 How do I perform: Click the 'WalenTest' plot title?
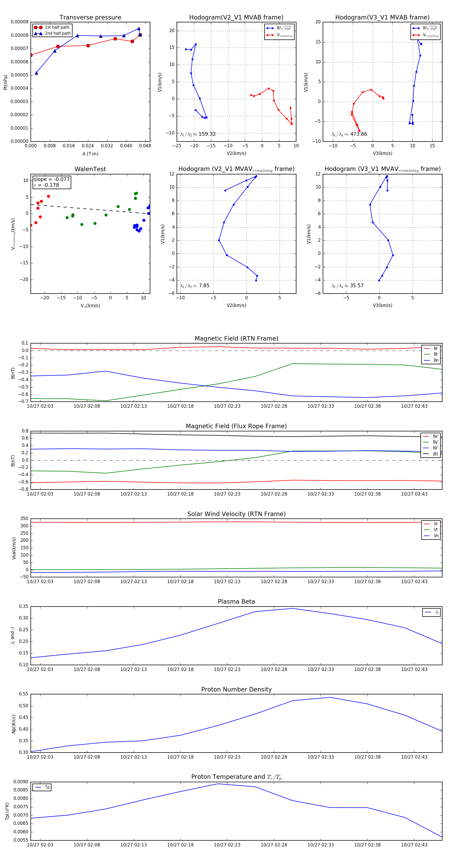90,169
